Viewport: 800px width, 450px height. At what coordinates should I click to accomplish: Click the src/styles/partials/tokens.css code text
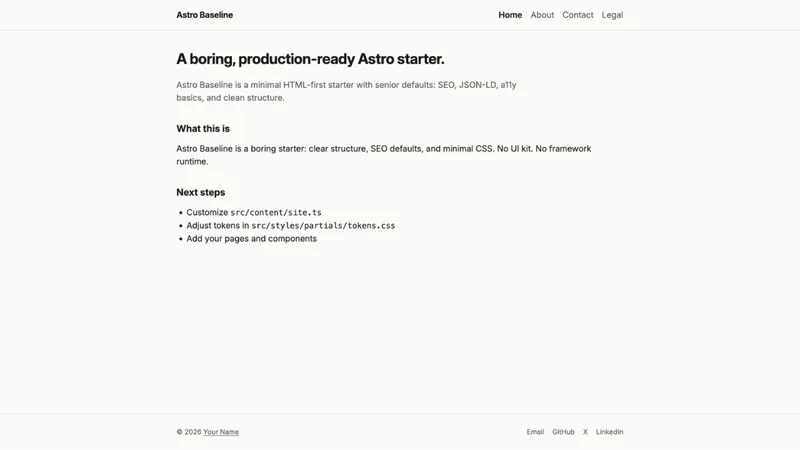(323, 226)
